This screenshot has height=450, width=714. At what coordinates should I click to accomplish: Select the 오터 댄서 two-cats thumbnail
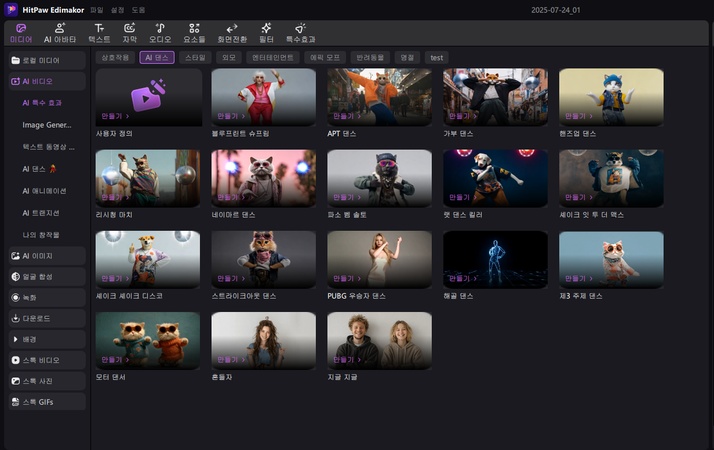click(x=148, y=340)
